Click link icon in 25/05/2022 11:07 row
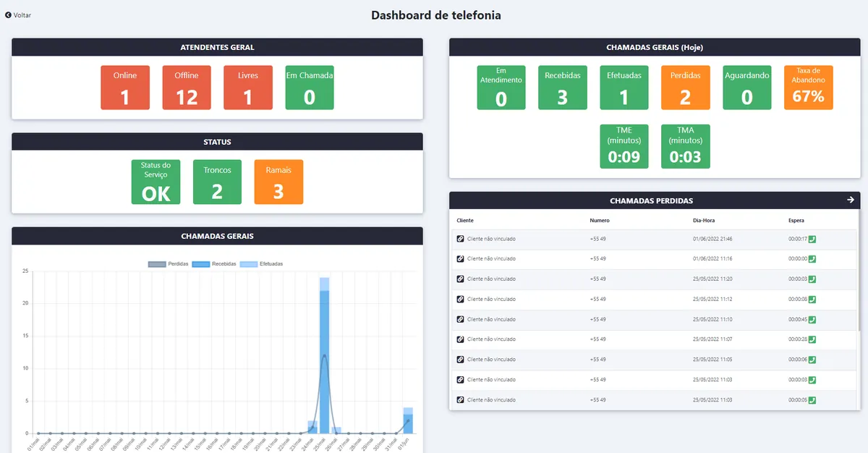 460,339
